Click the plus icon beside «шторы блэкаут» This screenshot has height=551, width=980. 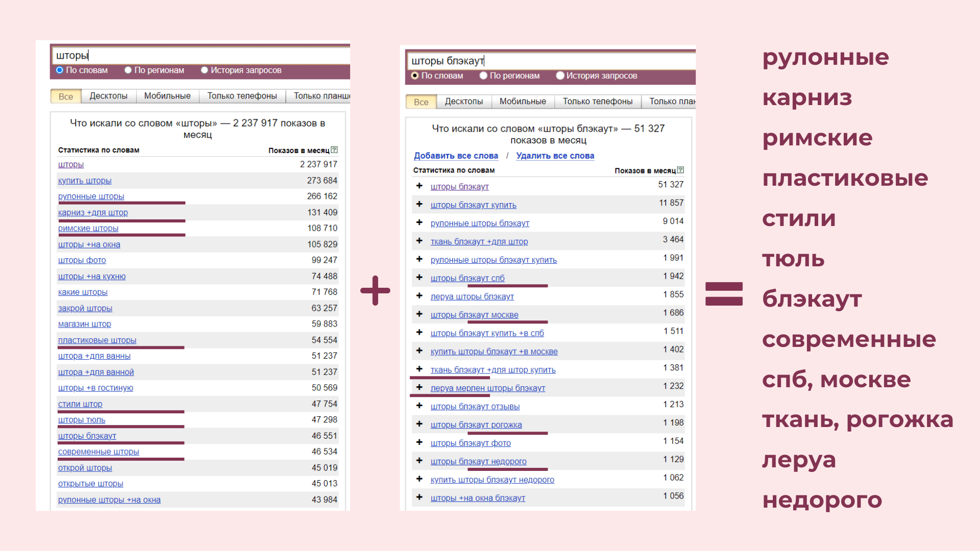click(419, 186)
